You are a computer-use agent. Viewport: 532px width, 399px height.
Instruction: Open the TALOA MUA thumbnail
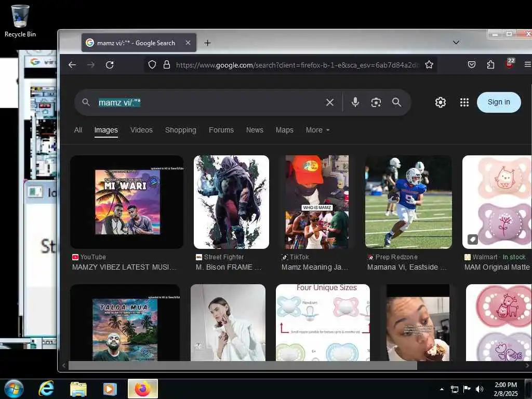pyautogui.click(x=125, y=322)
